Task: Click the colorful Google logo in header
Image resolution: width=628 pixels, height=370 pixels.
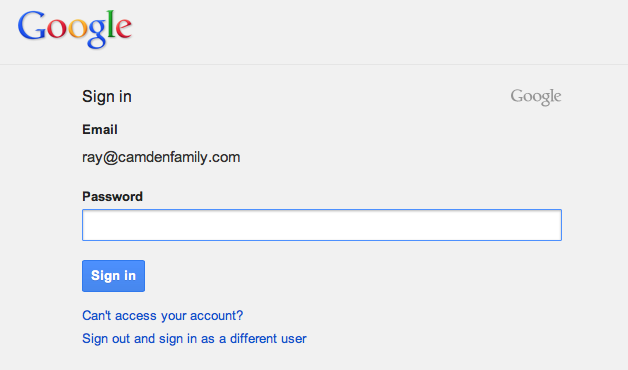Action: coord(74,29)
